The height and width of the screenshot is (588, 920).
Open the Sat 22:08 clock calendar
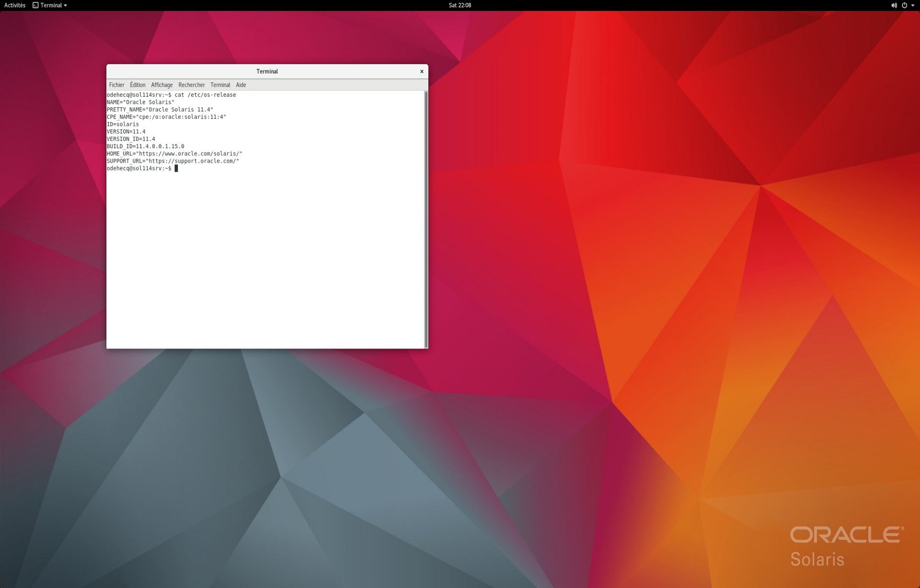pos(460,5)
